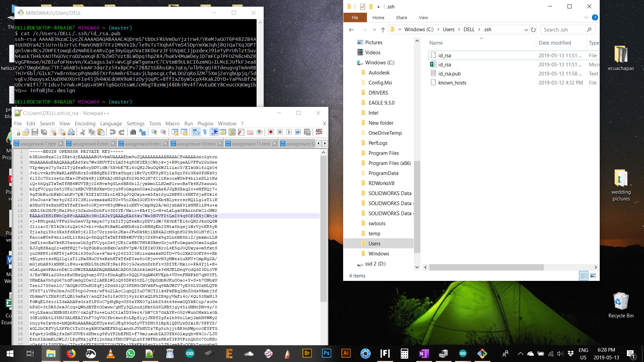Click the Find binoculars icon
The width and height of the screenshot is (644, 362).
[133, 132]
